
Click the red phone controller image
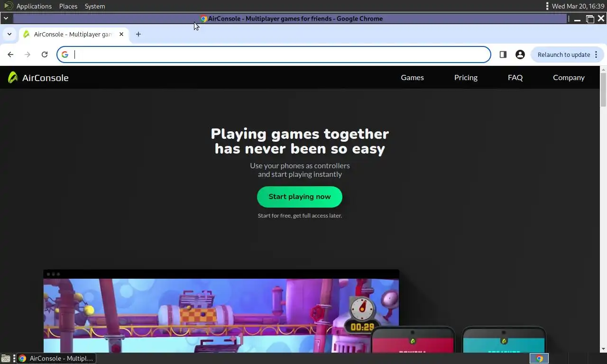tap(413, 340)
